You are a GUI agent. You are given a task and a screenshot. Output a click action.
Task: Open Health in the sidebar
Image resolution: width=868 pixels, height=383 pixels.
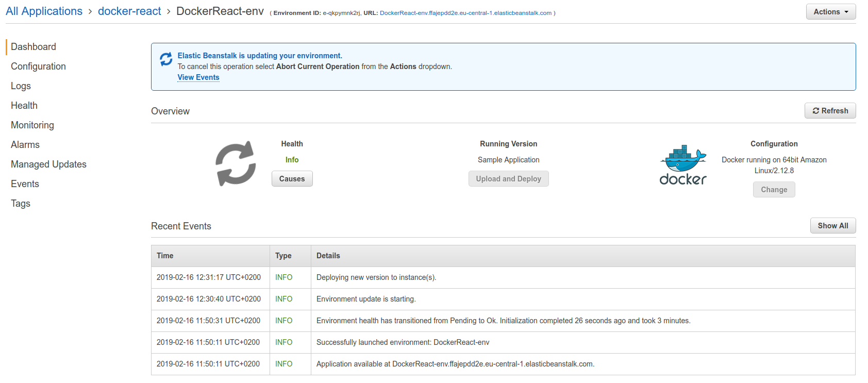click(24, 106)
